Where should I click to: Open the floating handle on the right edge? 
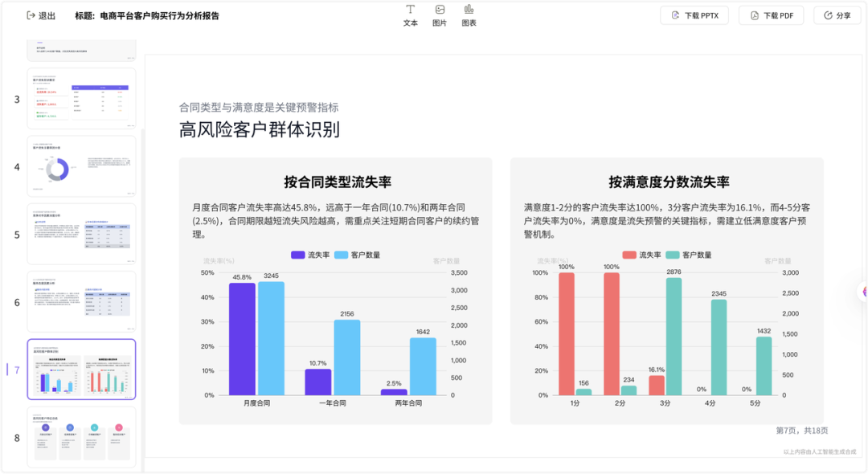pyautogui.click(x=863, y=292)
